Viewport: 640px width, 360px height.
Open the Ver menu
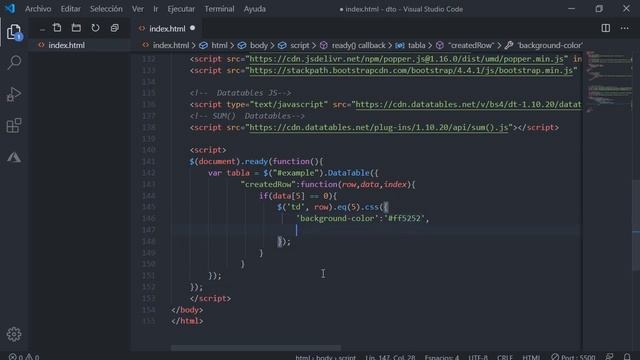point(138,9)
